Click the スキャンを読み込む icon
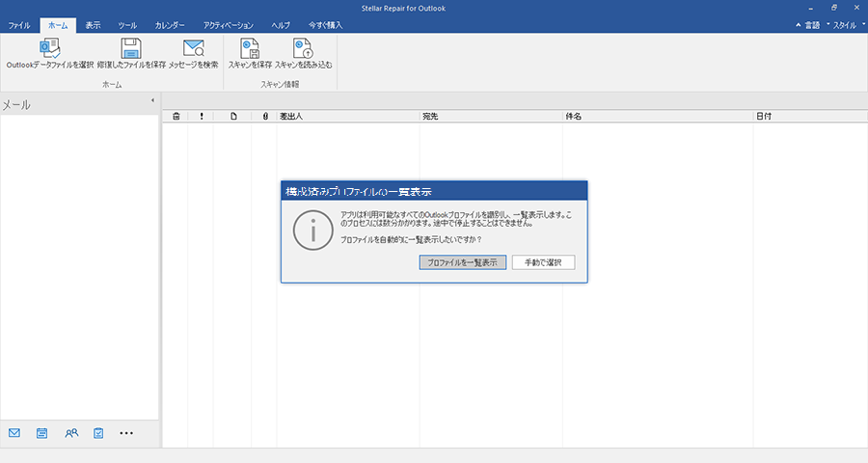The image size is (868, 463). coord(304,48)
